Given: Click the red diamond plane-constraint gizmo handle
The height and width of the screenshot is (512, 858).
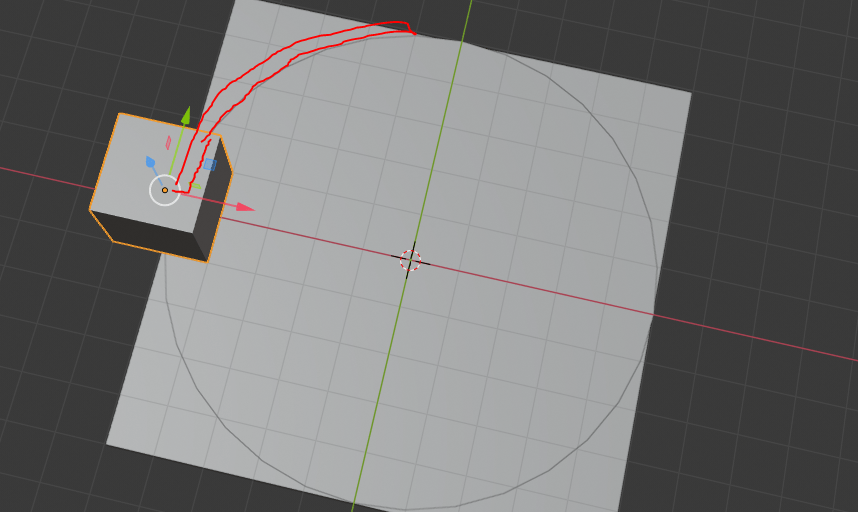Looking at the screenshot, I should 169,143.
